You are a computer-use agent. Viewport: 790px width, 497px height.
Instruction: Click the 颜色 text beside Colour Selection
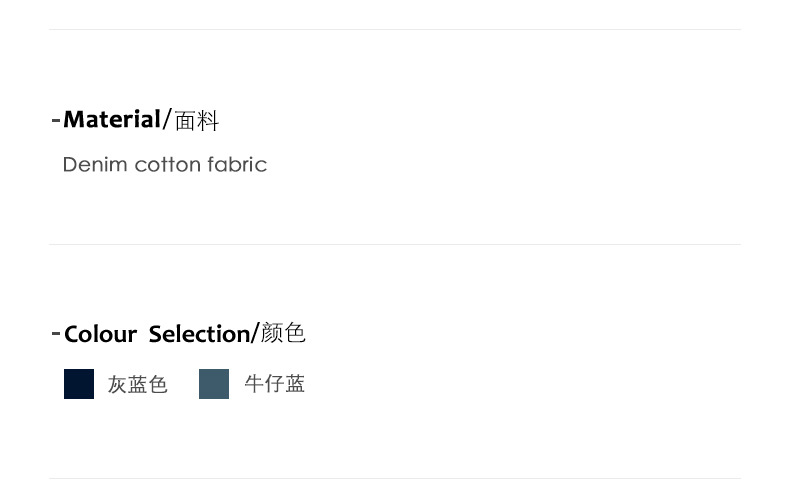click(x=283, y=333)
